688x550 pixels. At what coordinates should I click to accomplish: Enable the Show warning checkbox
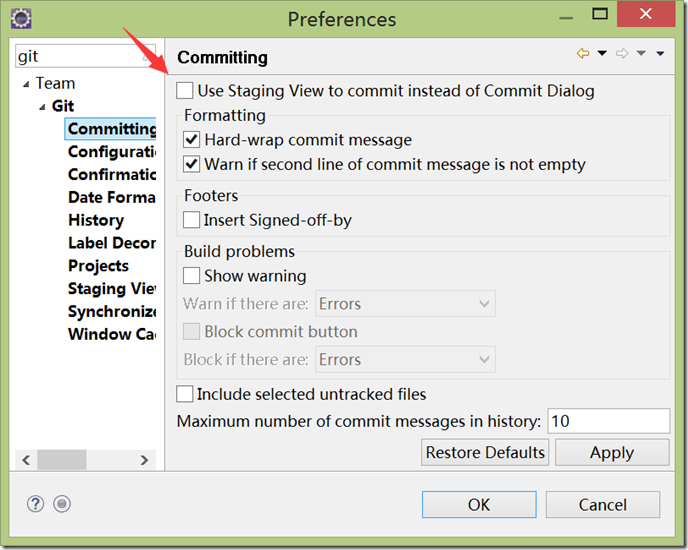pos(191,276)
